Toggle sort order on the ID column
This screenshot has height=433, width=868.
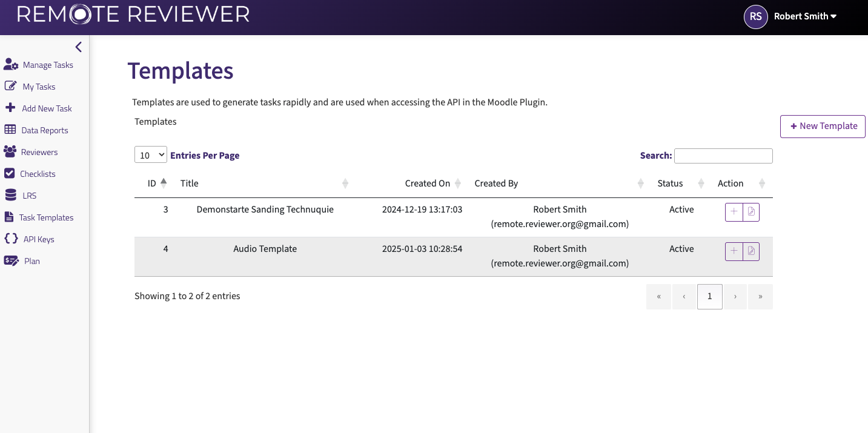click(x=163, y=182)
